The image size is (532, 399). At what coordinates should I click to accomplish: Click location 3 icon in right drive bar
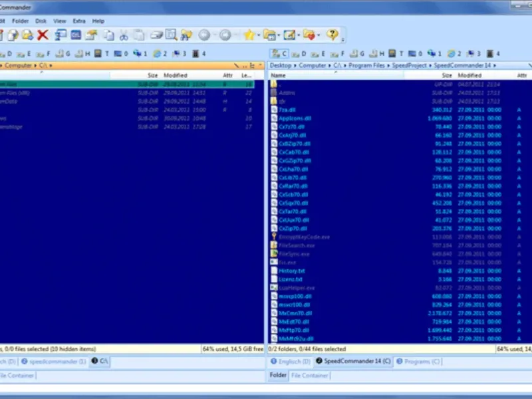(x=474, y=54)
